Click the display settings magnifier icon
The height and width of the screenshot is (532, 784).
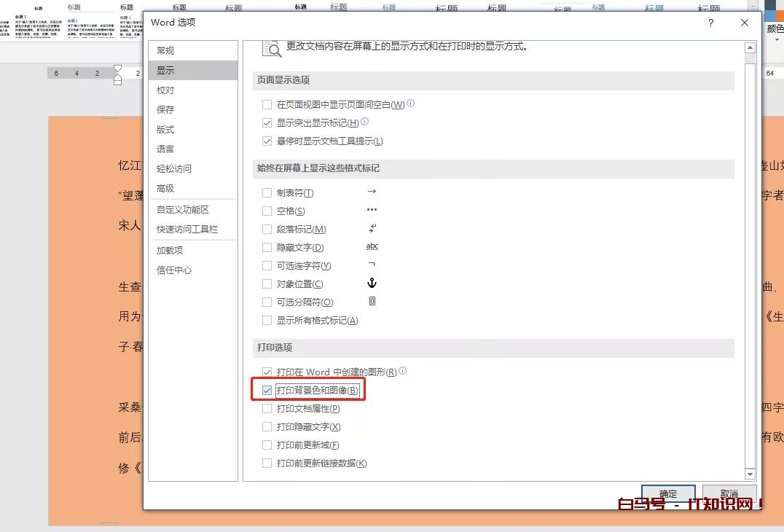(271, 48)
